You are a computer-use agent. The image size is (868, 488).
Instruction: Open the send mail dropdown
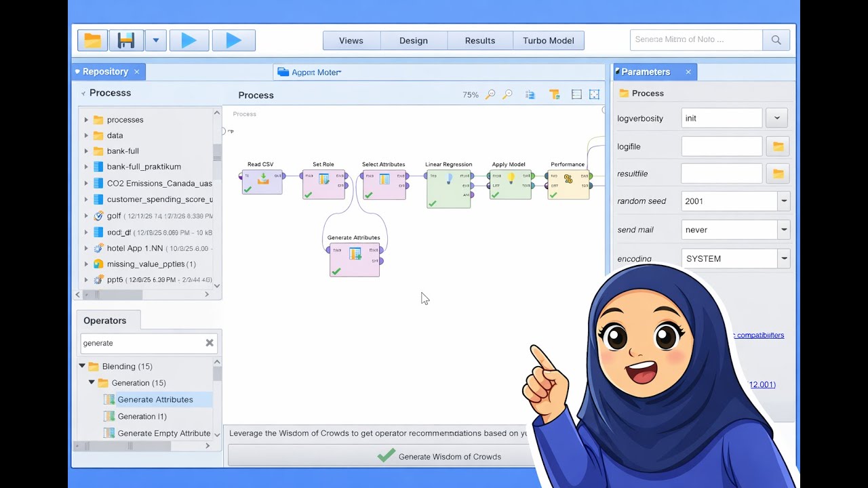(784, 230)
